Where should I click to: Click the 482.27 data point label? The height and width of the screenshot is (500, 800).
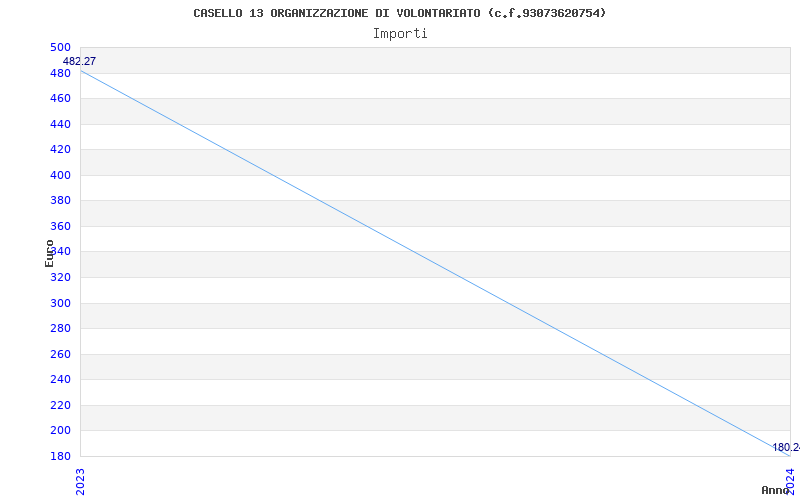click(80, 62)
